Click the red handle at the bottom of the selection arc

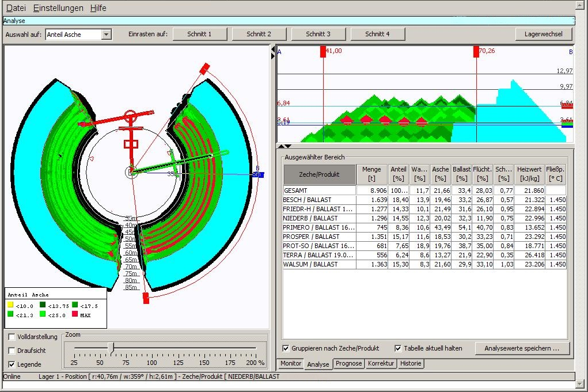click(146, 298)
